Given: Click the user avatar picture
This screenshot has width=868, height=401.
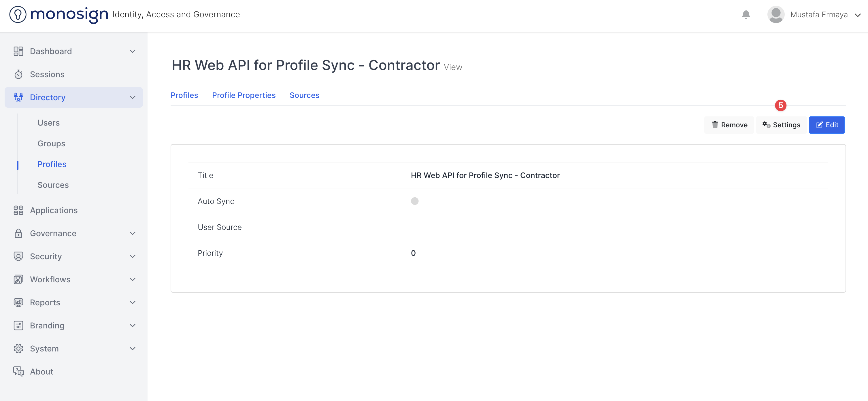Looking at the screenshot, I should pyautogui.click(x=776, y=14).
